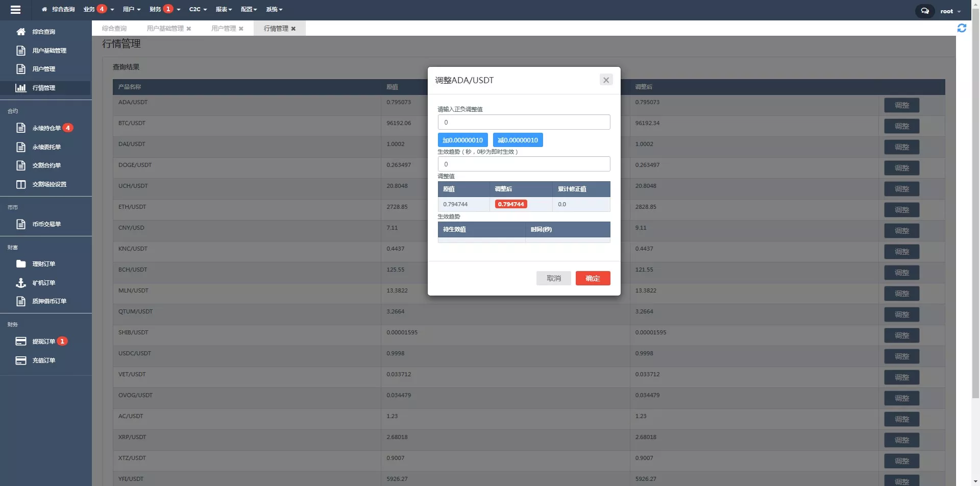The width and height of the screenshot is (980, 486).
Task: Click the 矿机订单 anchor icon
Action: click(x=21, y=283)
